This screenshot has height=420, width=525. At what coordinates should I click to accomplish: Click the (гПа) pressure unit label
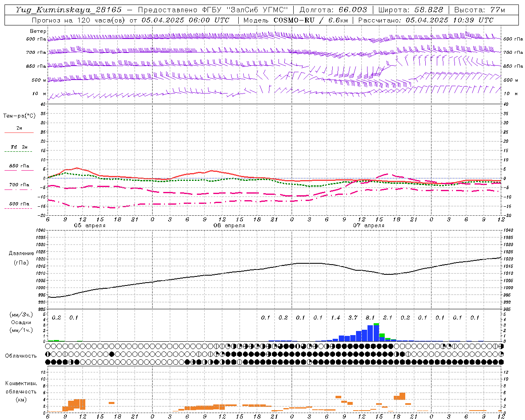pos(21,263)
